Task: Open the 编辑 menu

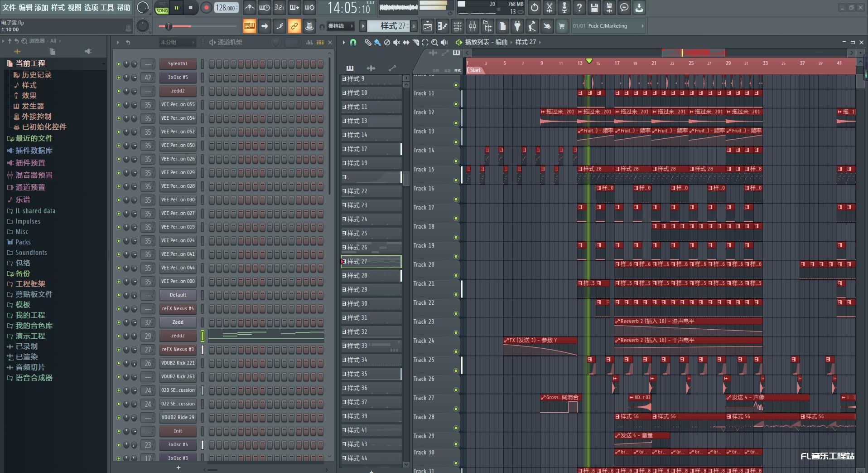Action: pyautogui.click(x=26, y=7)
